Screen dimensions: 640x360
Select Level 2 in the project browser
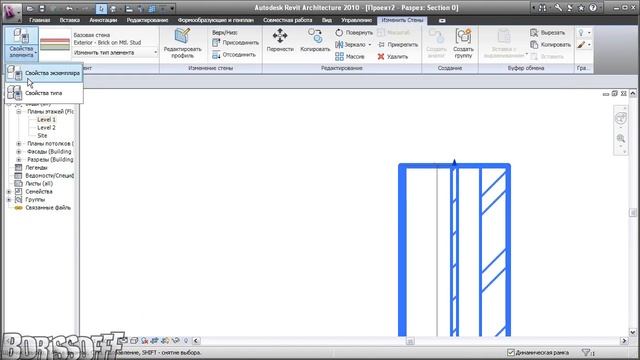pyautogui.click(x=46, y=128)
